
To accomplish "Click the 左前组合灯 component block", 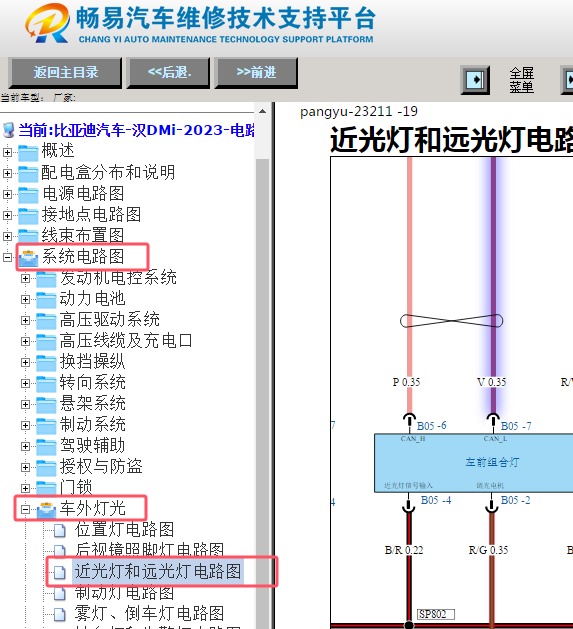I will pos(473,463).
